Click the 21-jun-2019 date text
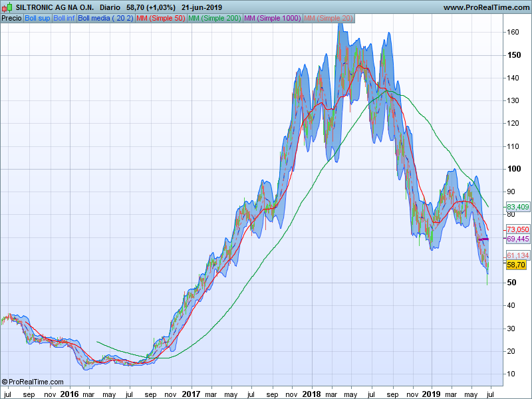This screenshot has width=532, height=399. 202,7
